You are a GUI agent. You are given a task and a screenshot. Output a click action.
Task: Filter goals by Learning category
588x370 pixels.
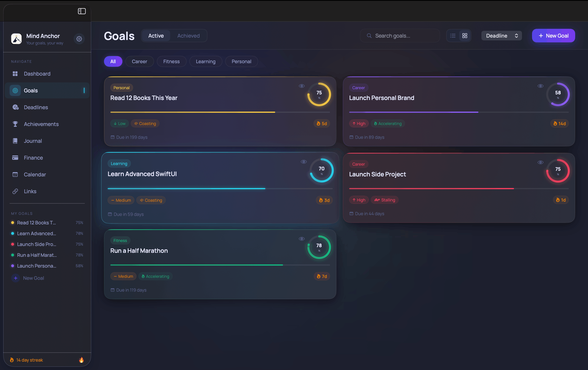(x=206, y=62)
